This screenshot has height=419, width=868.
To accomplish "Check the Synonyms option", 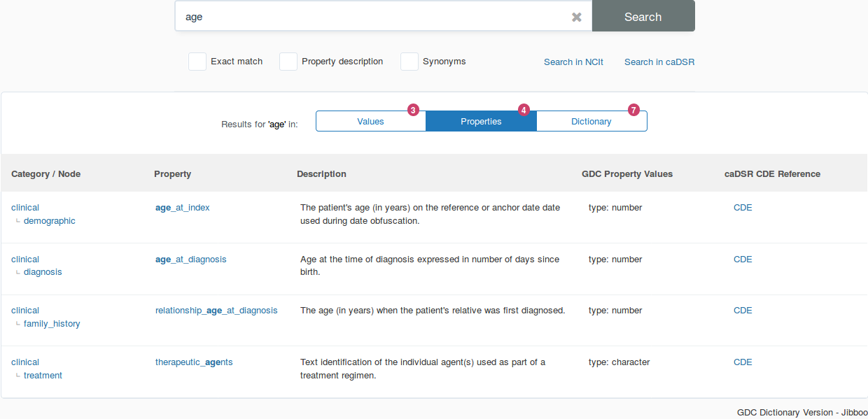I will click(409, 62).
